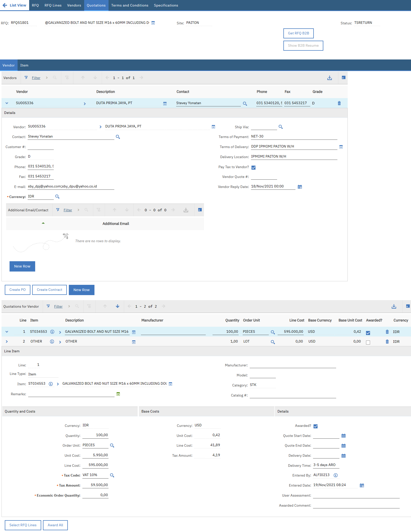The image size is (411, 532).
Task: Switch to the Terms and Conditions tab
Action: tap(130, 5)
